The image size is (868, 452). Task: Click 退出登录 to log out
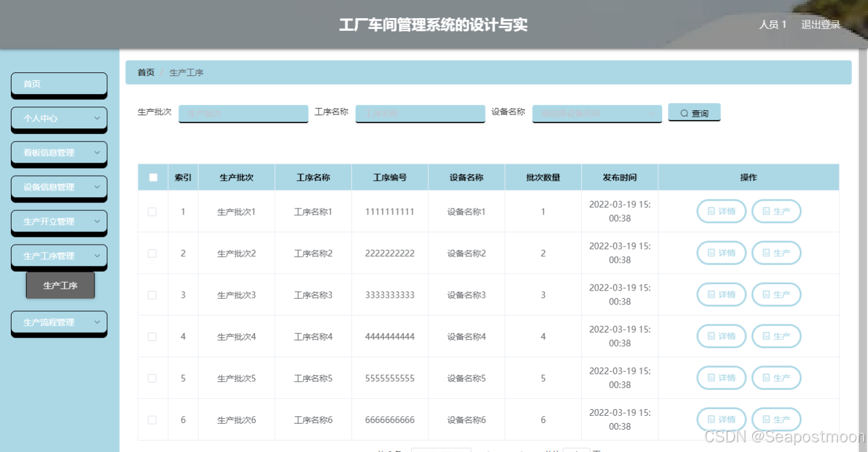point(820,24)
